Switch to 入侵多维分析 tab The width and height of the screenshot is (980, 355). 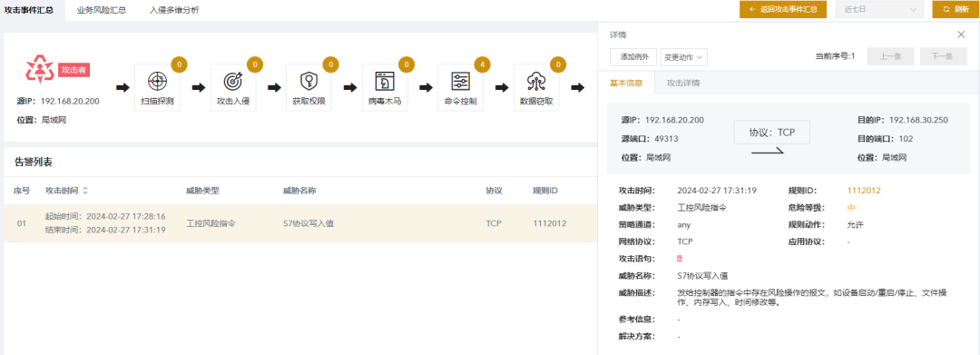pyautogui.click(x=174, y=10)
